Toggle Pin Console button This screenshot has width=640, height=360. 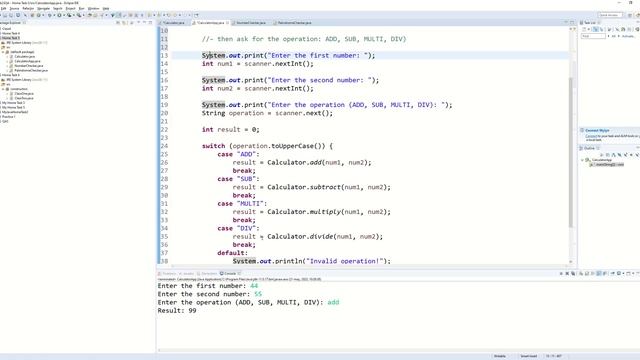(x=613, y=273)
